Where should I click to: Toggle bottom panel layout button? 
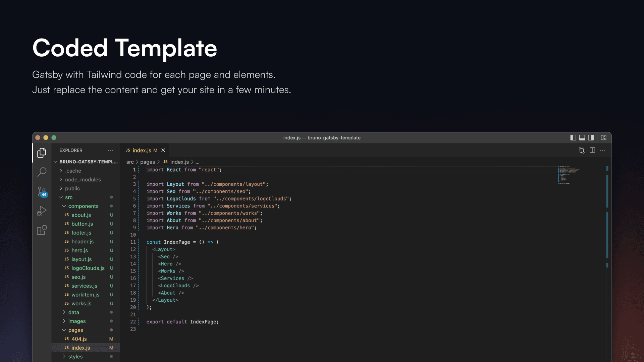[582, 138]
